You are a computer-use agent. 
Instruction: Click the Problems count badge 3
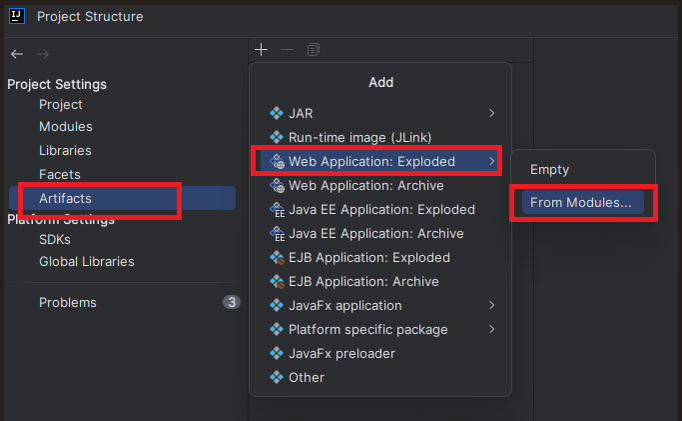tap(231, 302)
